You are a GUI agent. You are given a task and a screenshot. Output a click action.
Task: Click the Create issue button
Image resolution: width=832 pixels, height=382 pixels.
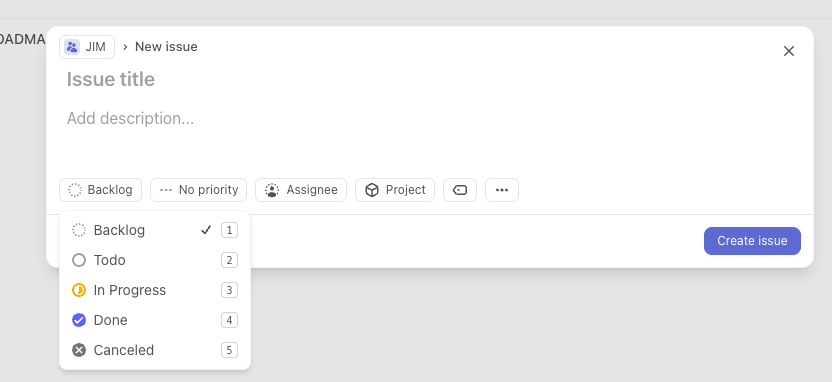click(x=752, y=241)
